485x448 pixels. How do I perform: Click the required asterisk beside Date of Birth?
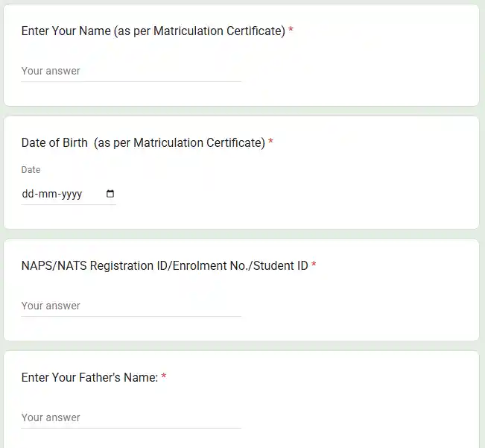[x=270, y=142]
